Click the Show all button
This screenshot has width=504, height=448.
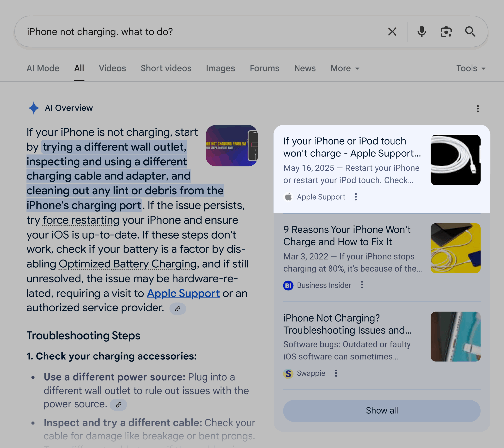click(x=382, y=410)
